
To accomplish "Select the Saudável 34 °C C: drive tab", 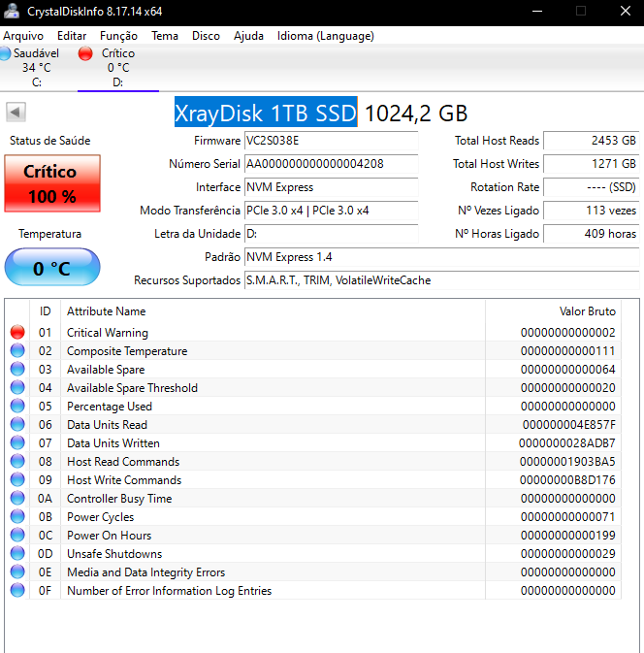I will (37, 68).
